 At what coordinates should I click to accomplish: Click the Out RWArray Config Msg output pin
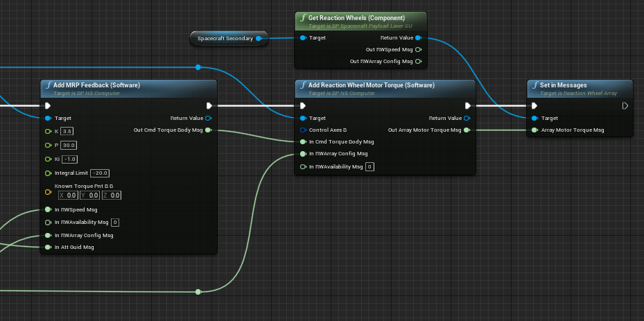[x=418, y=62]
